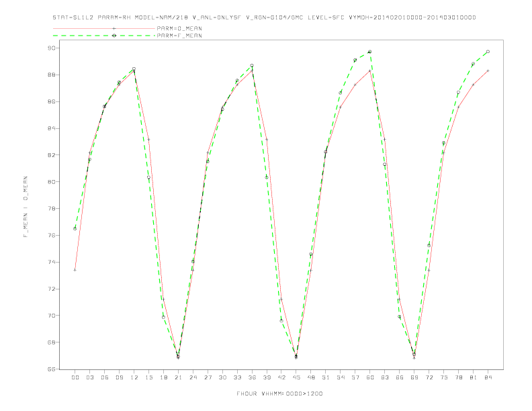Image resolution: width=532 pixels, height=411 pixels.
Task: Click x-axis tick label 30
Action: pyautogui.click(x=222, y=377)
